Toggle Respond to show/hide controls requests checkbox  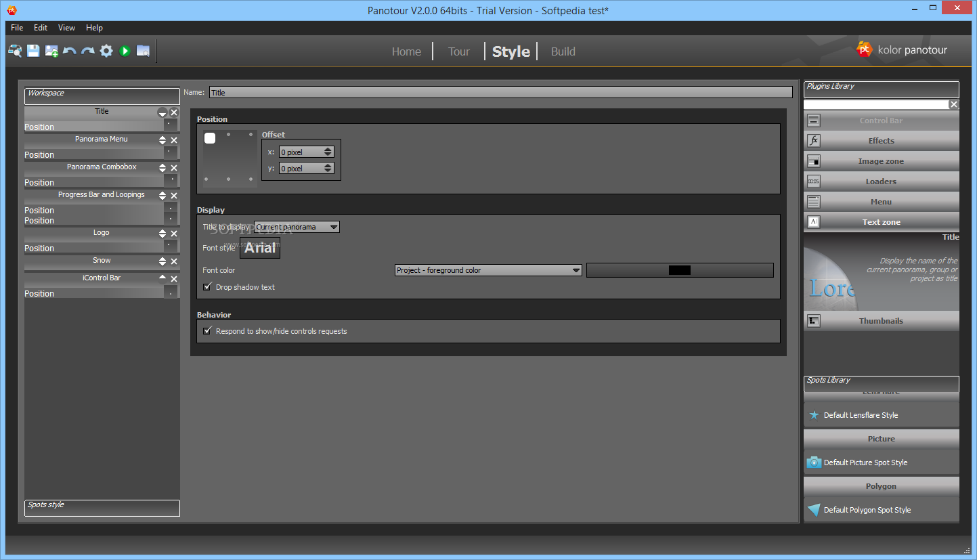[208, 331]
